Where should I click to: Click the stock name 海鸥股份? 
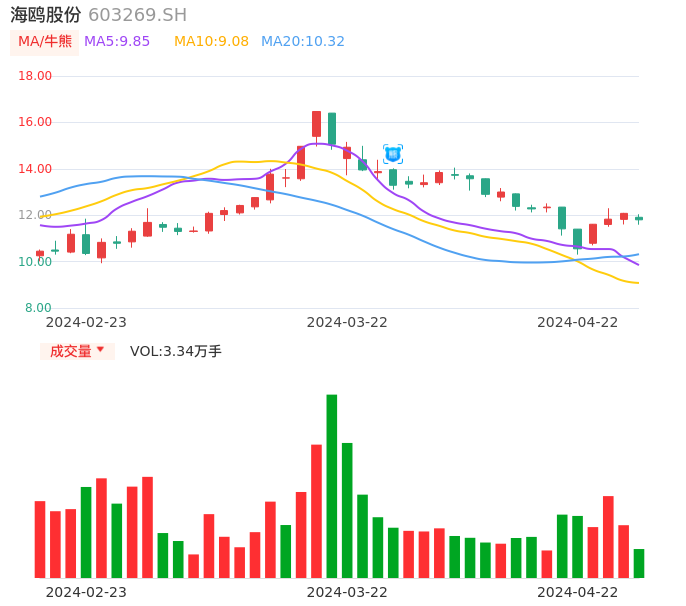[46, 15]
